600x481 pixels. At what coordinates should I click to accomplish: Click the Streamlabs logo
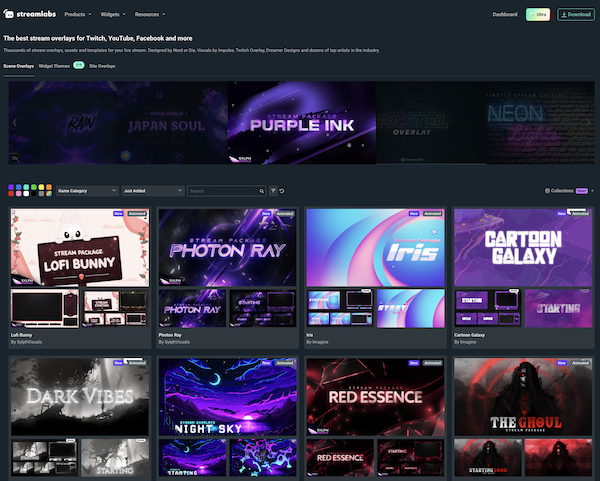[29, 14]
